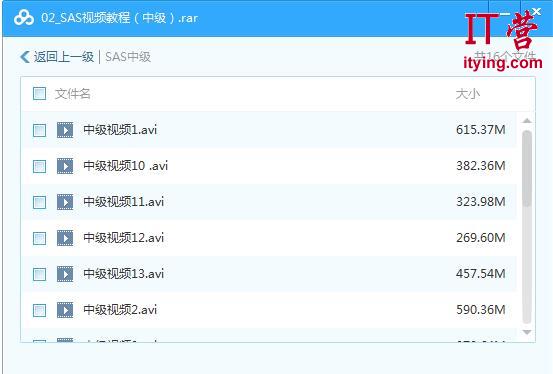Go back via 返回上一级 link

(64, 57)
